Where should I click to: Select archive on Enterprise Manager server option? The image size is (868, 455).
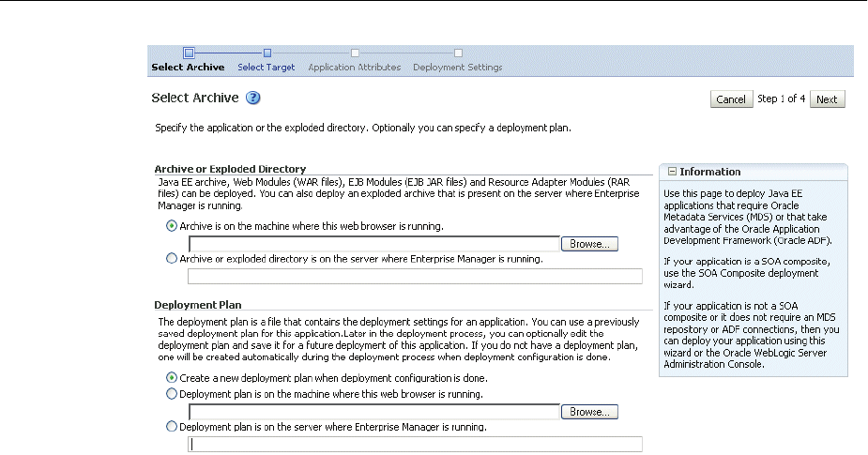click(171, 258)
